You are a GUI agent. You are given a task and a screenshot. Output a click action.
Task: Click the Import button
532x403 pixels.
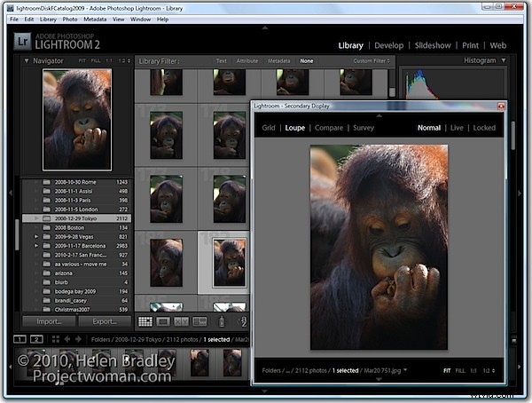[49, 321]
